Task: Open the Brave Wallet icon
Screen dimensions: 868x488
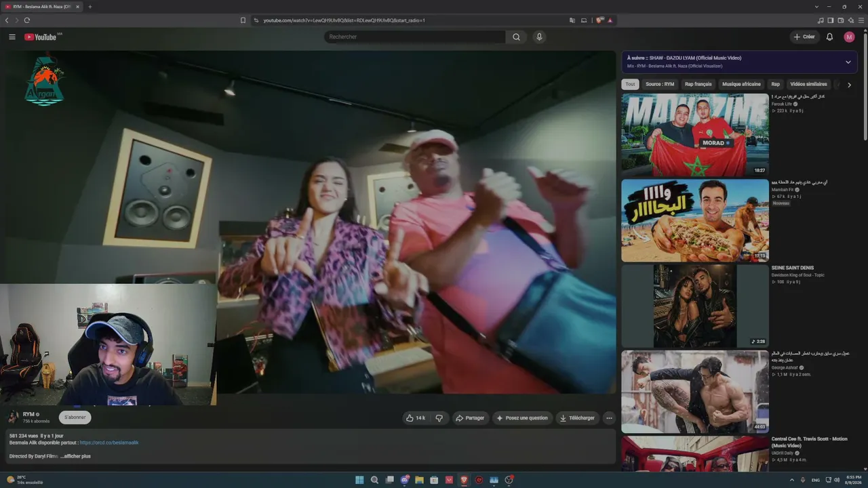Action: [841, 20]
